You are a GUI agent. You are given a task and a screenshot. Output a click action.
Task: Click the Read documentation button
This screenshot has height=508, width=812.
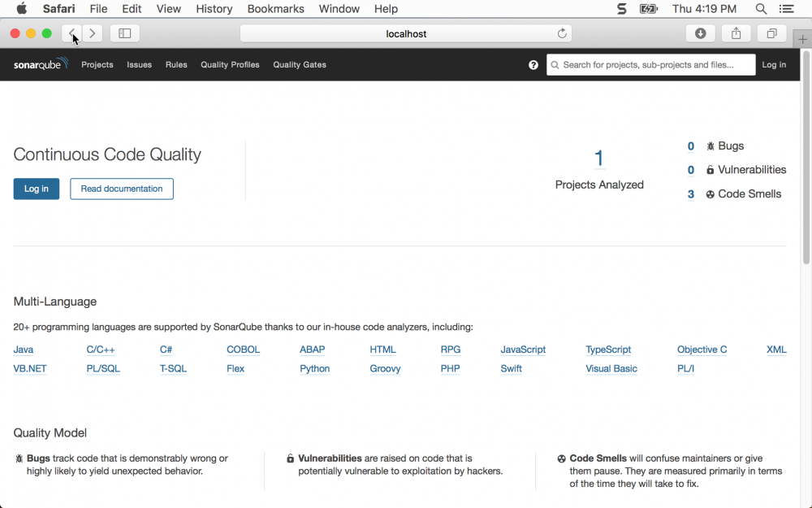click(121, 189)
